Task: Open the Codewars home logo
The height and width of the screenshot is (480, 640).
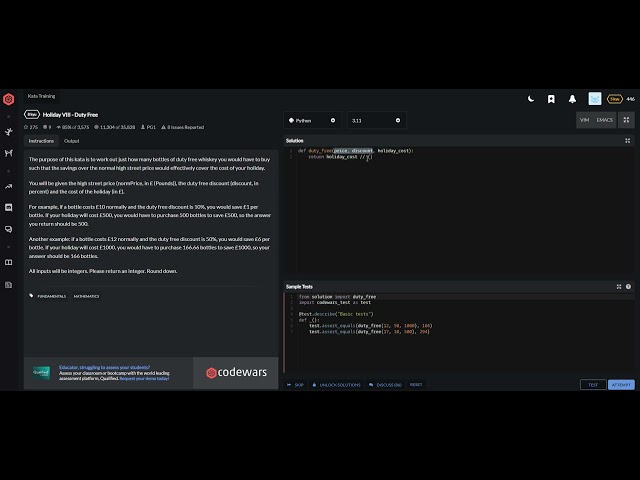Action: (x=9, y=99)
